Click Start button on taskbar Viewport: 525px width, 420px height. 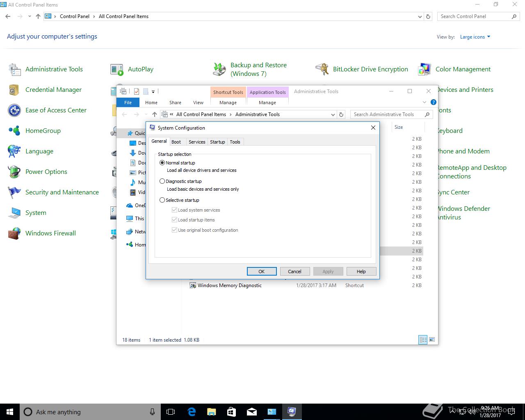(x=10, y=412)
